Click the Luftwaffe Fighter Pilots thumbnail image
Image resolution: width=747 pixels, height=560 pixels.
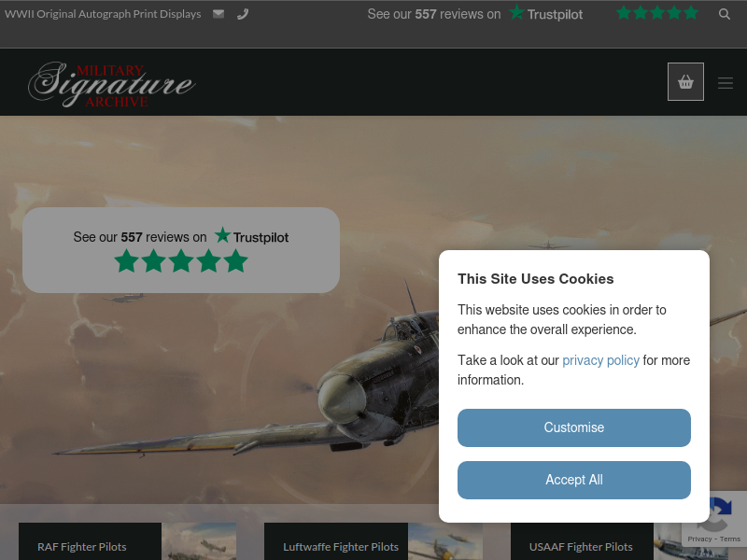(445, 541)
